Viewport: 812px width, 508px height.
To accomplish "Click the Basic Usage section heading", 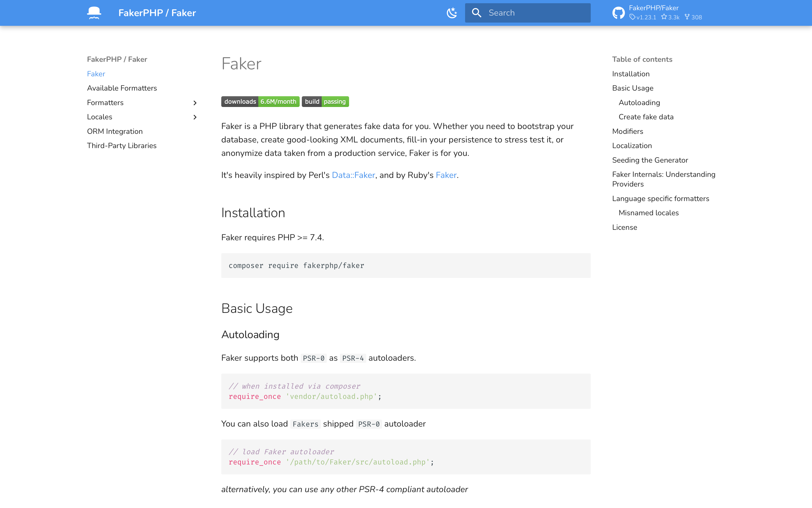I will pos(257,309).
